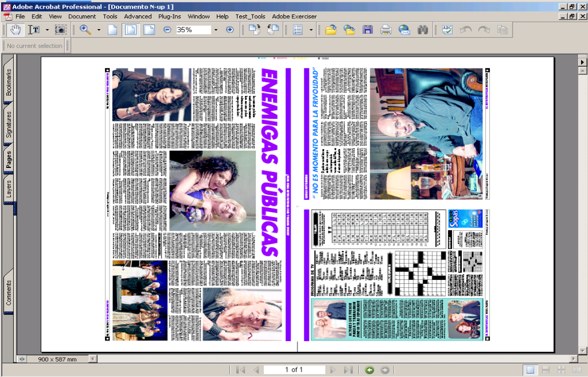
Task: Switch to Actual Size view mode
Action: coord(113,30)
